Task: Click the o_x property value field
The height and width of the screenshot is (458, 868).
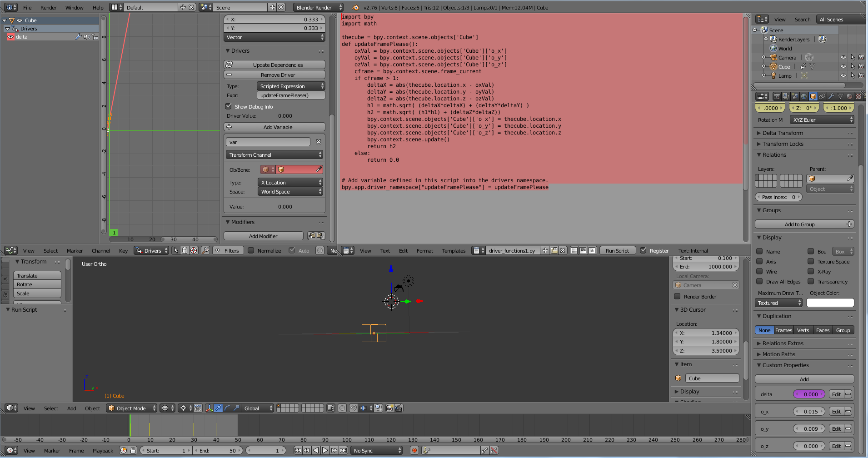Action: (x=809, y=411)
